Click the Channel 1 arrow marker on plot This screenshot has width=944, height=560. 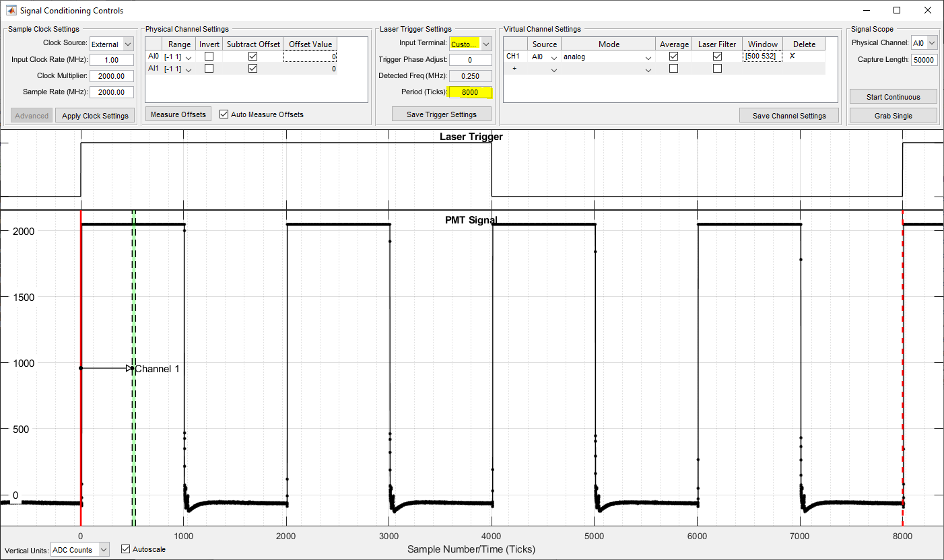pos(129,368)
